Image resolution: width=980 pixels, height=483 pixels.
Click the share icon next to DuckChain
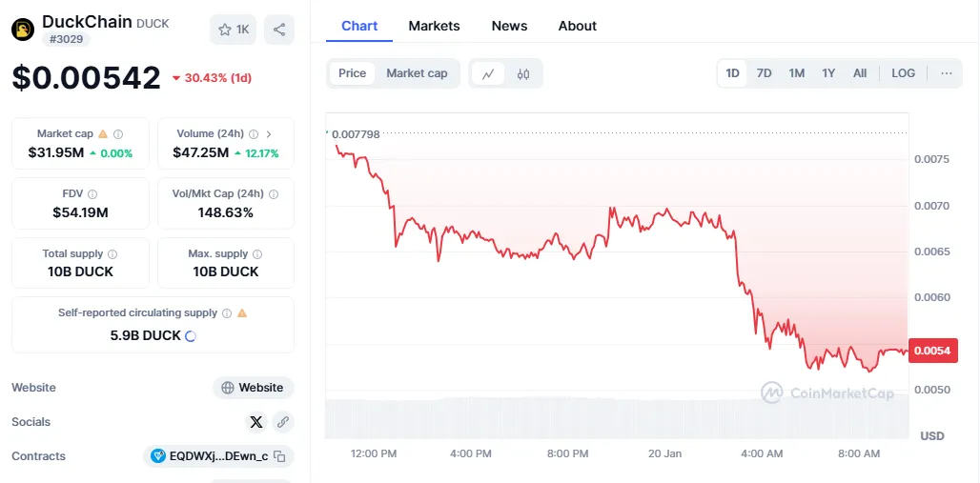(x=278, y=30)
